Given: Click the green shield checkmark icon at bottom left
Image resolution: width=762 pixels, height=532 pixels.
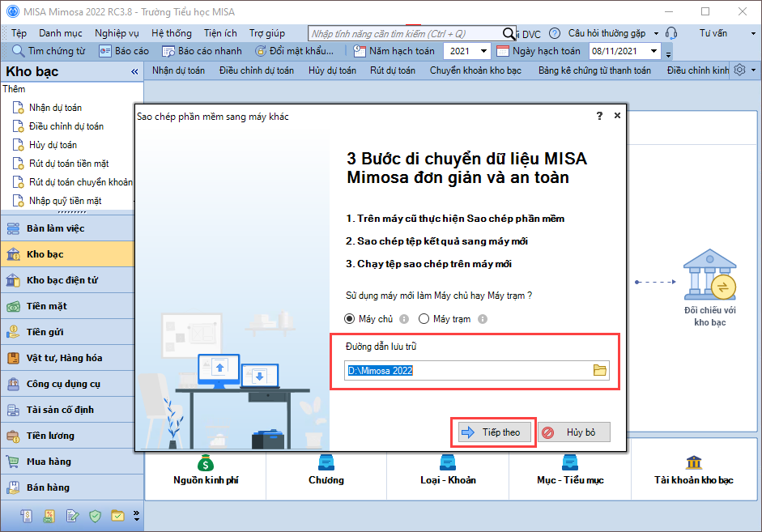Looking at the screenshot, I should coord(95,516).
